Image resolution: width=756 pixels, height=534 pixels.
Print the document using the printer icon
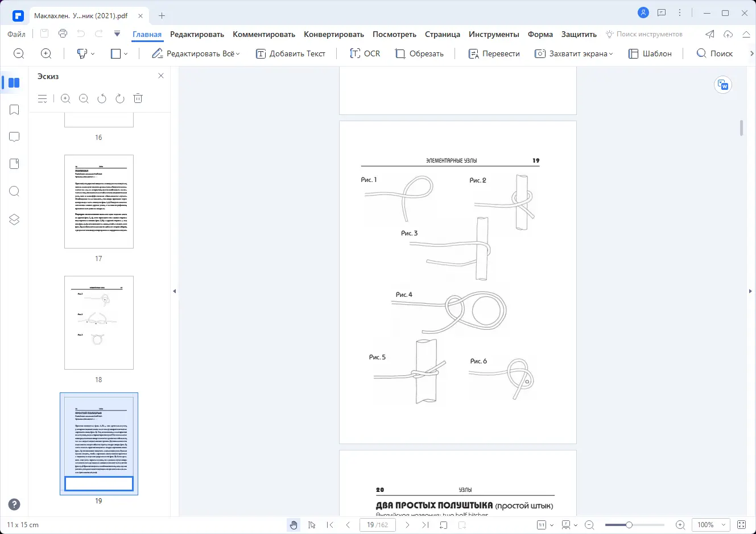coord(63,34)
